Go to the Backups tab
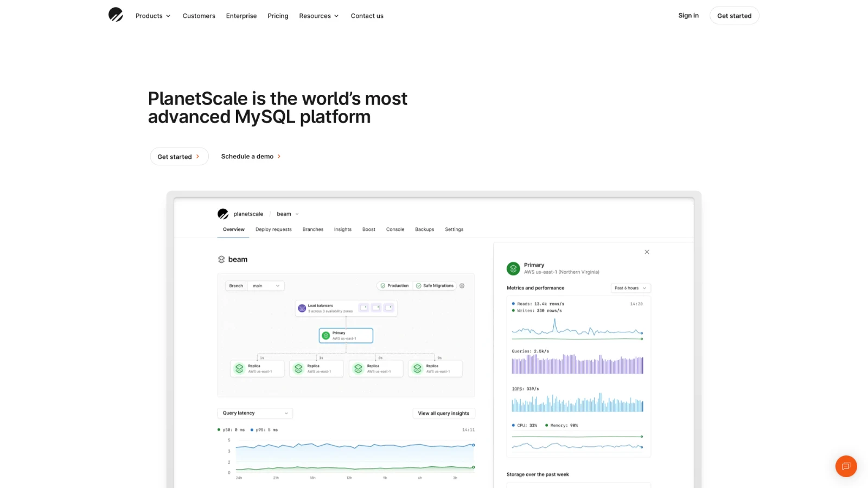Image resolution: width=868 pixels, height=488 pixels. pyautogui.click(x=425, y=229)
